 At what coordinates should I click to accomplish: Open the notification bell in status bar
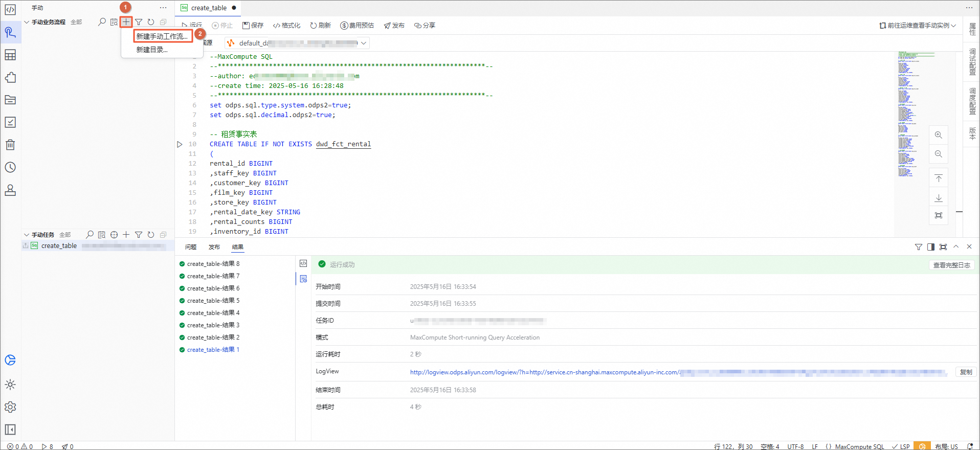click(x=970, y=446)
